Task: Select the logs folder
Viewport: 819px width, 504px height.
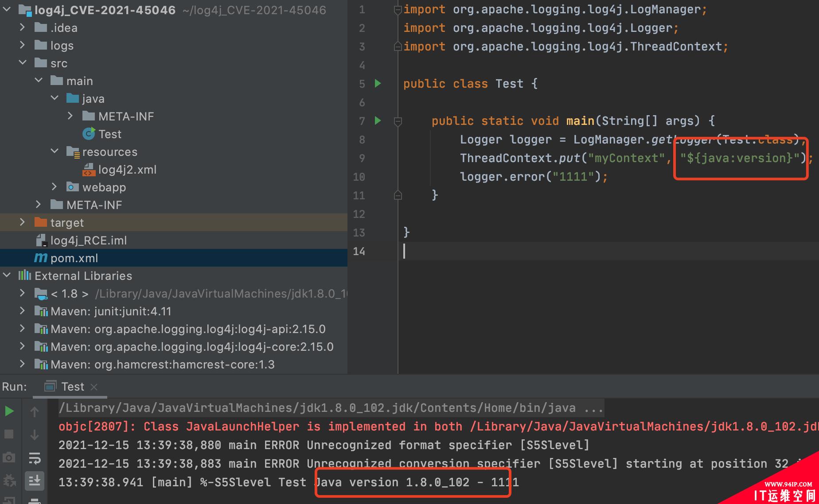Action: pyautogui.click(x=62, y=46)
